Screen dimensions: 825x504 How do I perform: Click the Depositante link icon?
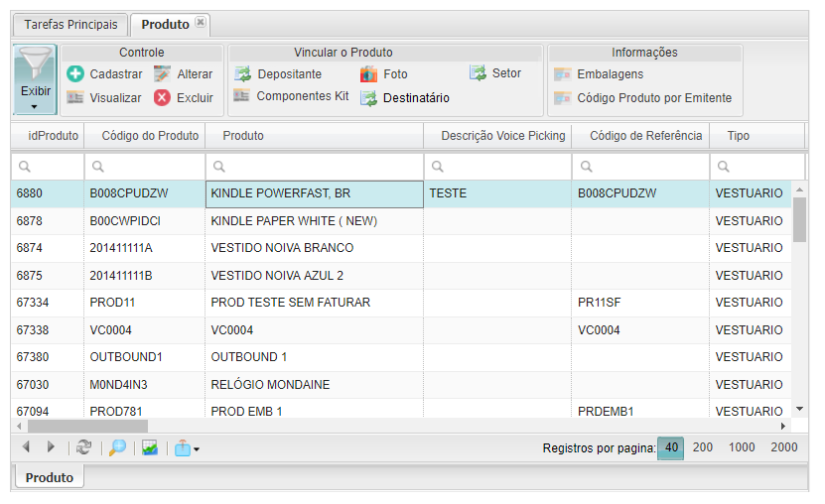tap(242, 73)
